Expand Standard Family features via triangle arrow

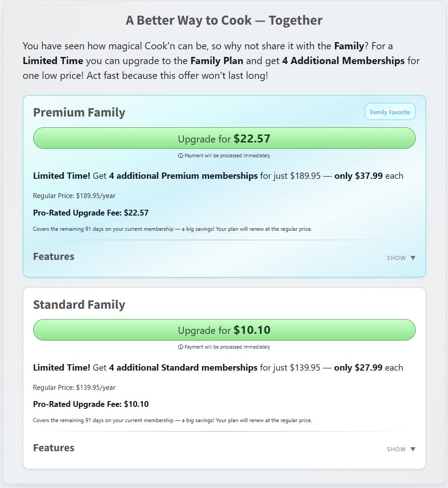[x=413, y=449]
